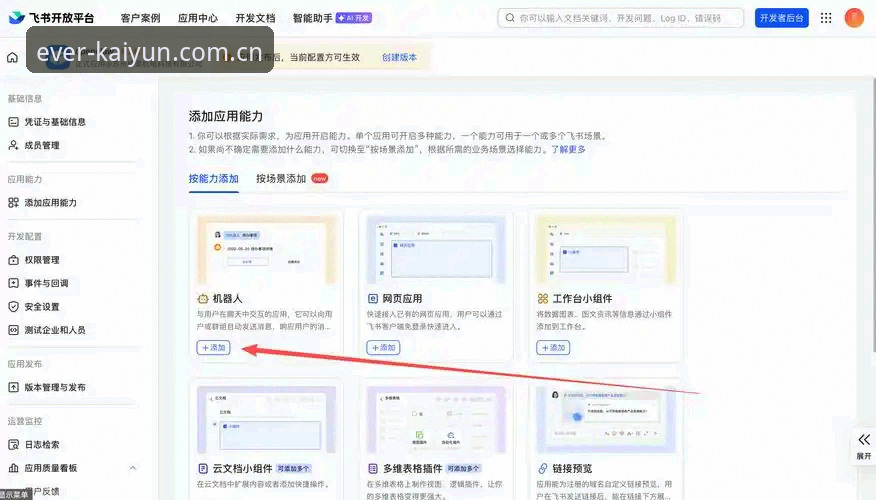876x500 pixels.
Task: Click the Feishu Open Platform logo
Action: tap(51, 18)
